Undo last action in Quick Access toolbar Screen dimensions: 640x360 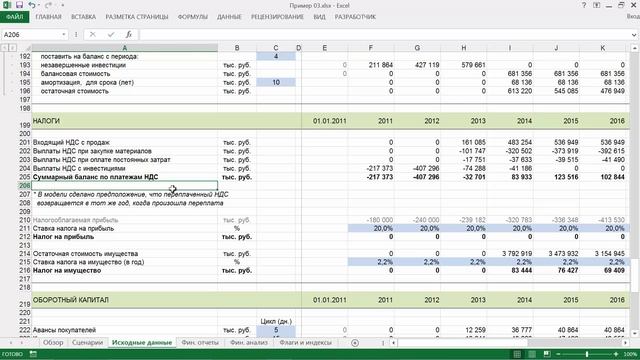pos(32,5)
